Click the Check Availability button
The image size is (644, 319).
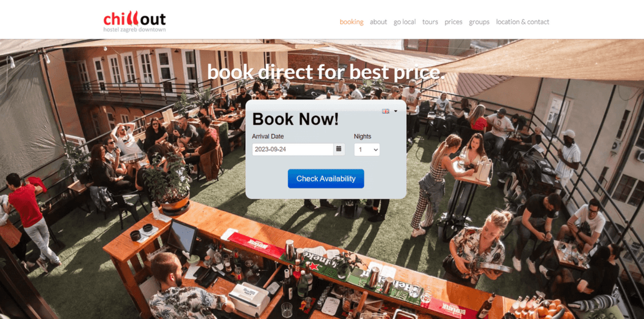(x=326, y=179)
